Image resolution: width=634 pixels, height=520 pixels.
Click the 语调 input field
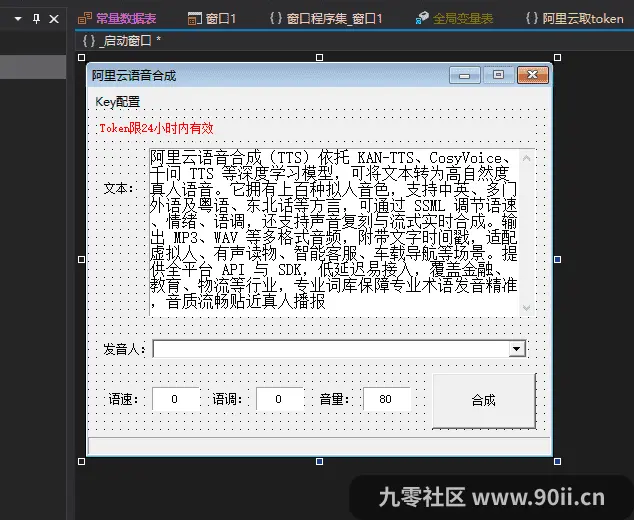click(x=280, y=399)
